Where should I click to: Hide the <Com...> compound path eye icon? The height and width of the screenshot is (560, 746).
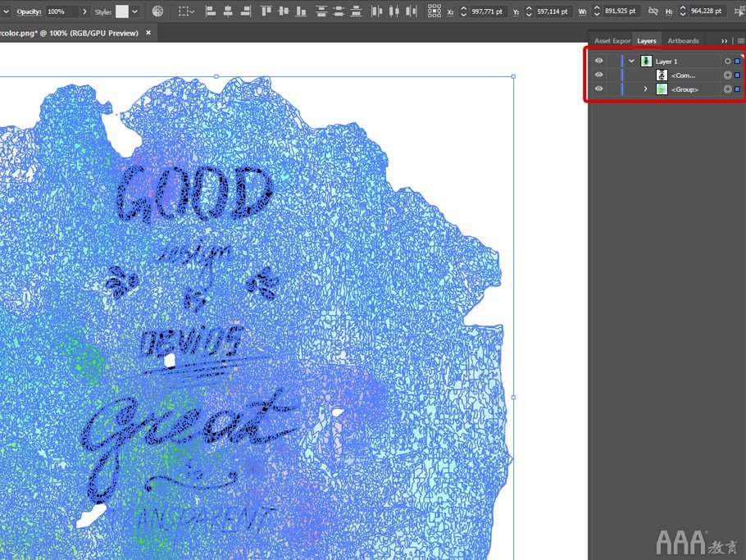(x=598, y=75)
